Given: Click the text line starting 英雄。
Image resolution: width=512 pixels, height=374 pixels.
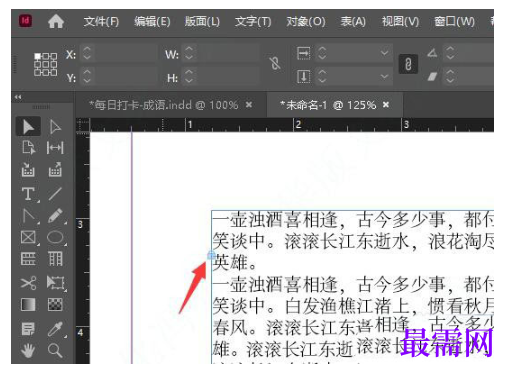Looking at the screenshot, I should [235, 263].
